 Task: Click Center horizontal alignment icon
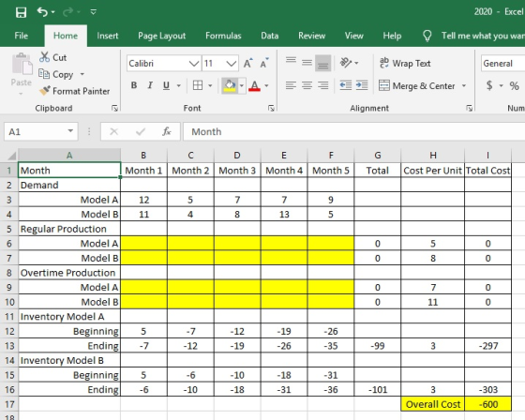(x=307, y=85)
